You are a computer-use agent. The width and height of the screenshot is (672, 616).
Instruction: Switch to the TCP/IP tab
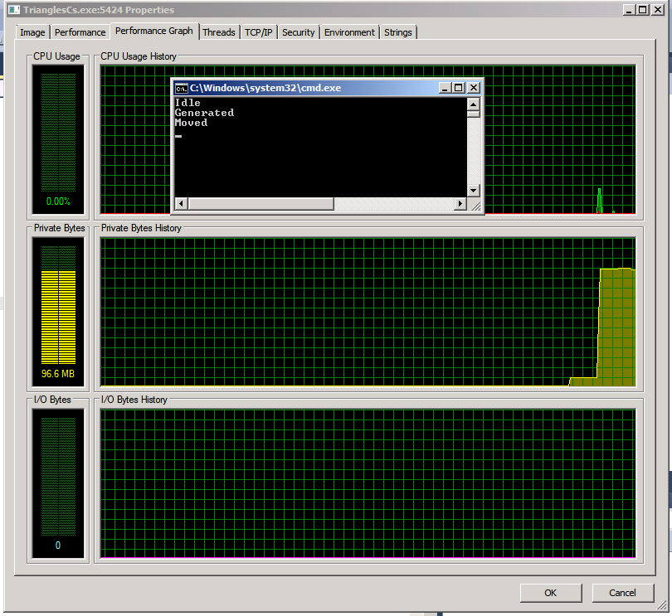(x=258, y=32)
